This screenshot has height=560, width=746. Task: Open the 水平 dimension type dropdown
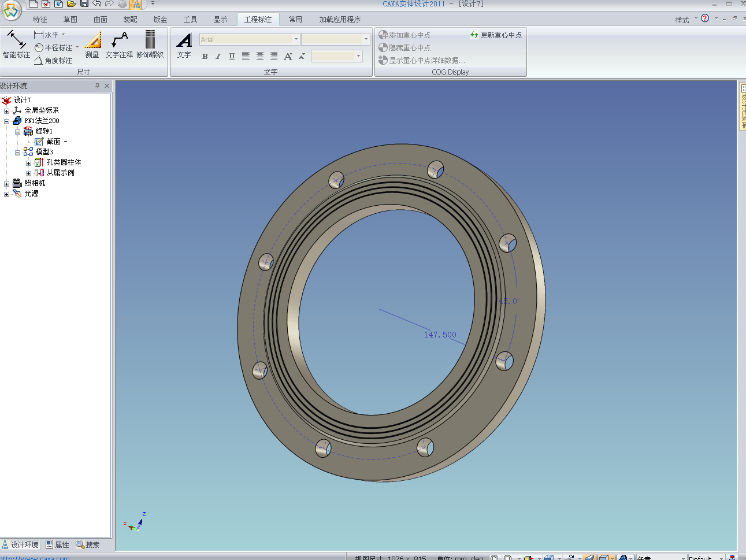(64, 35)
